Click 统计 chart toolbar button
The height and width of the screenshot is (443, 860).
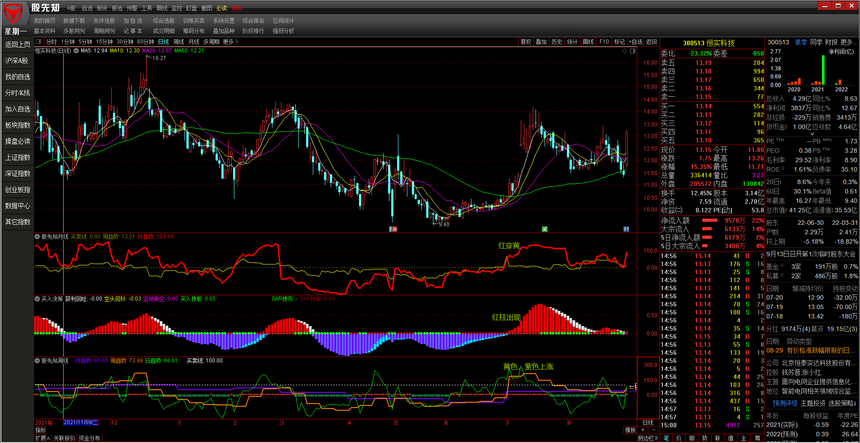point(573,42)
